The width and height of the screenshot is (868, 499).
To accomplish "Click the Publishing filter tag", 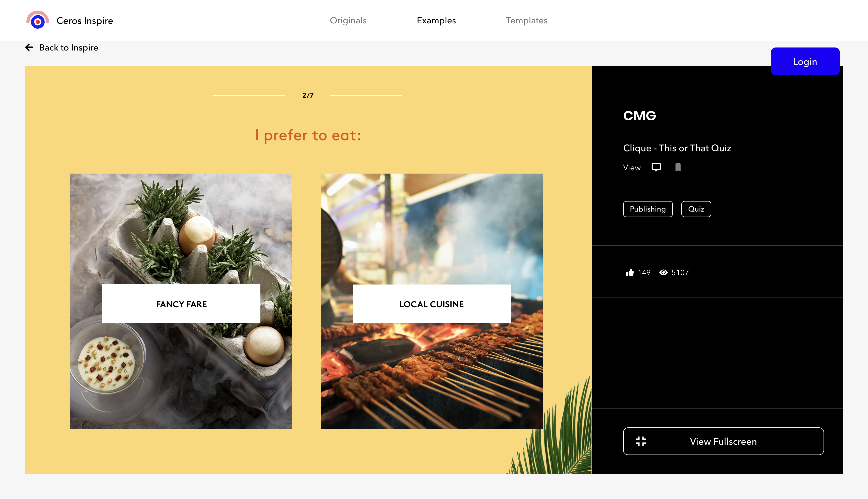I will [x=648, y=209].
